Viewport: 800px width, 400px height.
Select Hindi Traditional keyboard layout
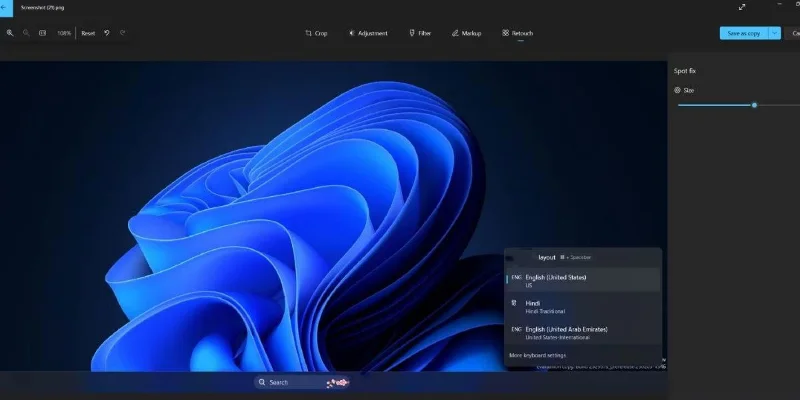click(x=583, y=306)
